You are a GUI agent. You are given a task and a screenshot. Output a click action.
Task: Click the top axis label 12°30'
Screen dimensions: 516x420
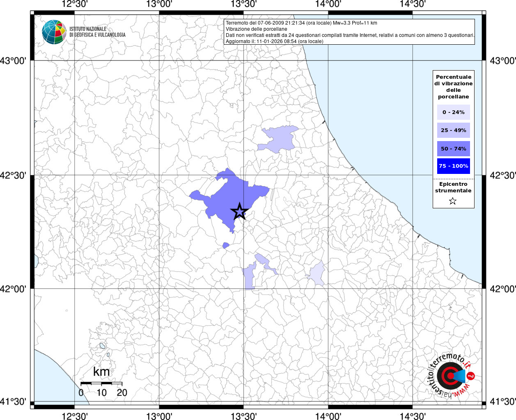tap(75, 4)
